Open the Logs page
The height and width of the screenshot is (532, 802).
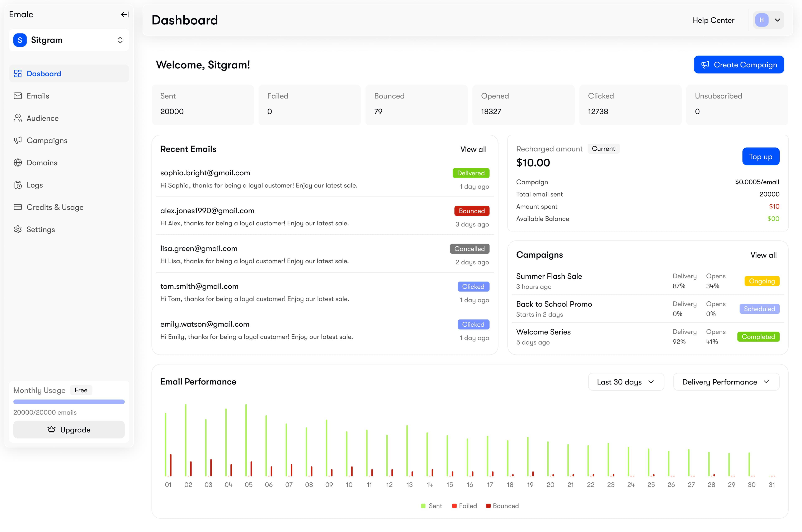click(x=69, y=185)
